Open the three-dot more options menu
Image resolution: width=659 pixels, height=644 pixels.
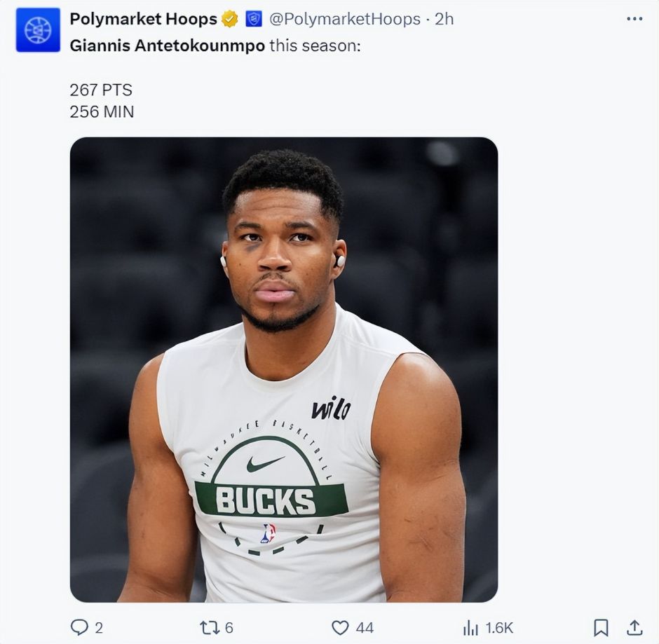click(x=634, y=19)
